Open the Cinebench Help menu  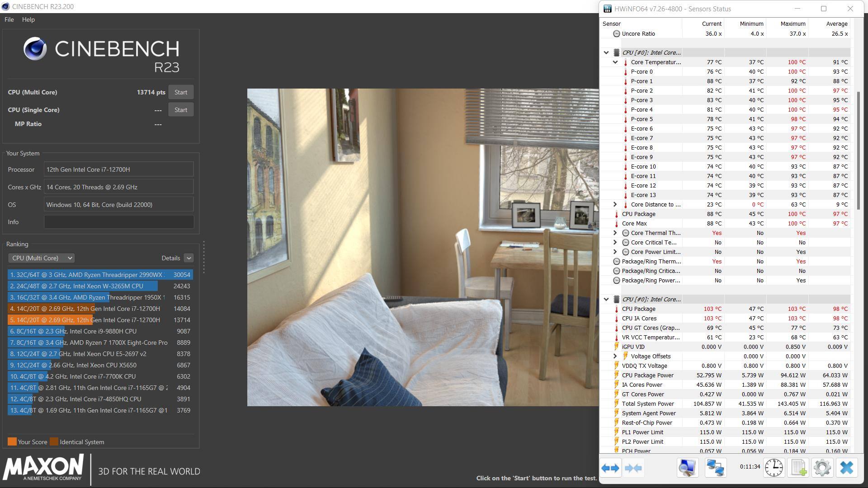pyautogui.click(x=28, y=19)
